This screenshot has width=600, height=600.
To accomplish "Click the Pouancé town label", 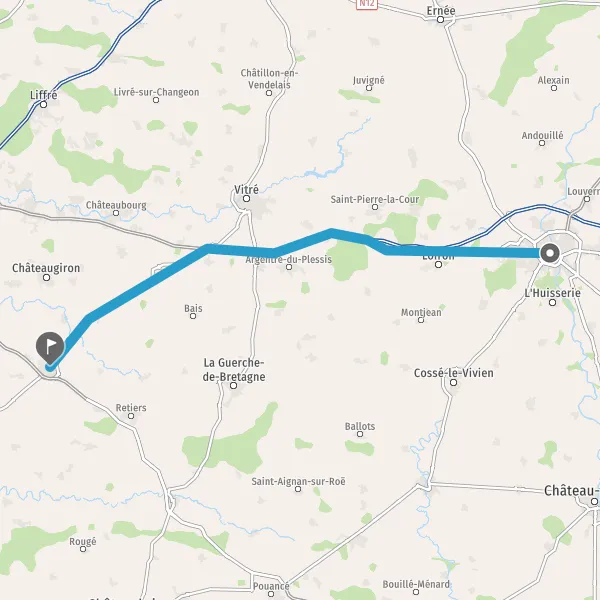I will 271,586.
